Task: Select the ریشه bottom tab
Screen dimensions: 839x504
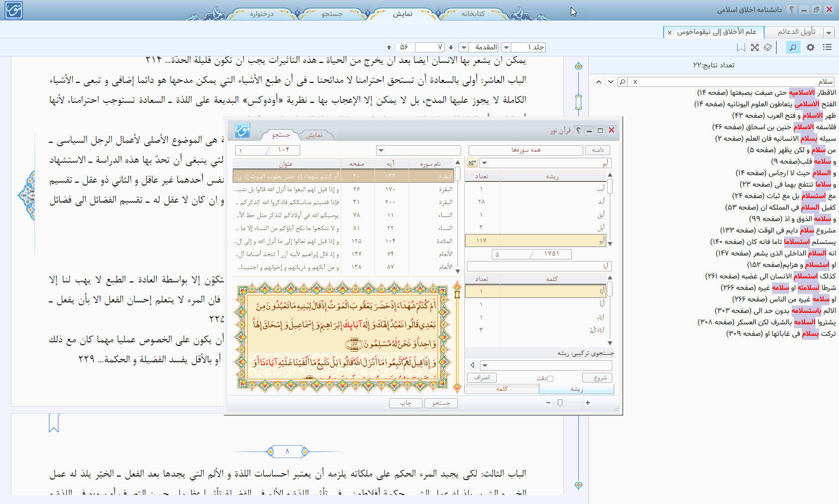Action: [x=577, y=389]
